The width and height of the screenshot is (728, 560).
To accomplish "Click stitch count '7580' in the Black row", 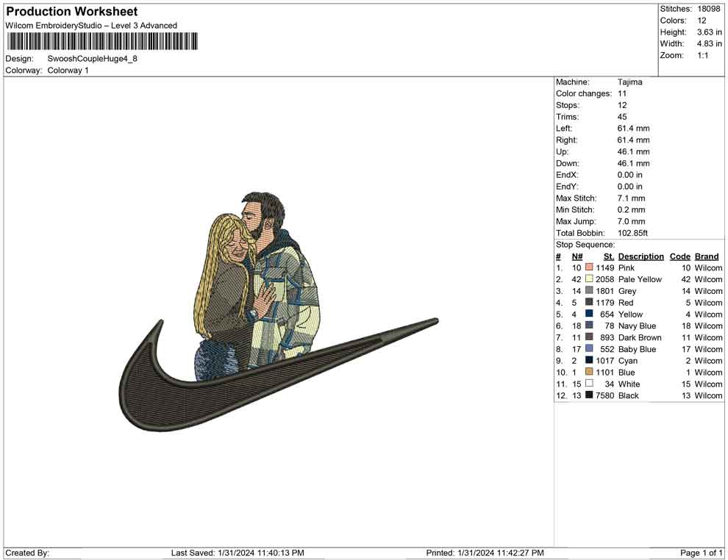I will (x=604, y=395).
